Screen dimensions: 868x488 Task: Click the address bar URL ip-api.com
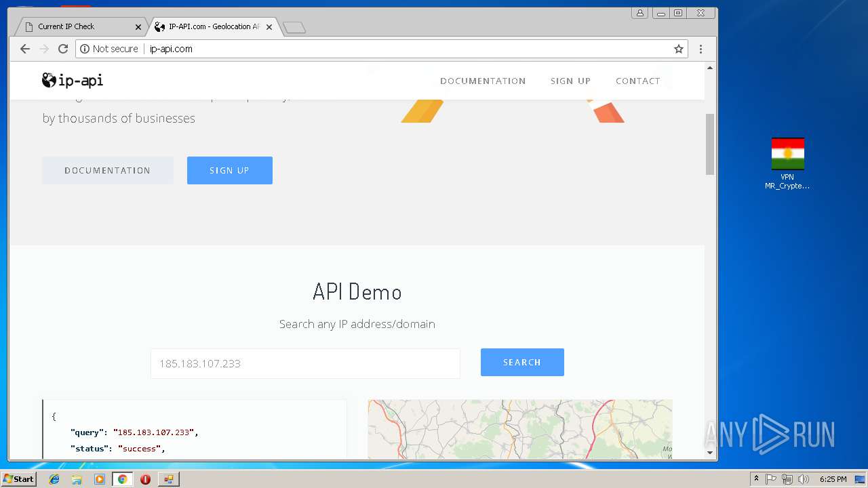click(172, 49)
